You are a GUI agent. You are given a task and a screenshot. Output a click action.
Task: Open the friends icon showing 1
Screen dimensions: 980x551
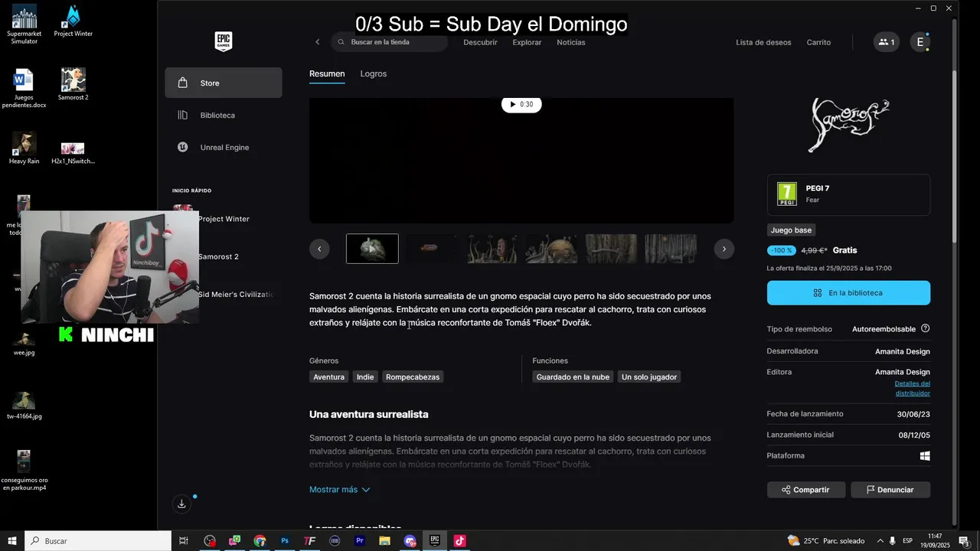[887, 42]
